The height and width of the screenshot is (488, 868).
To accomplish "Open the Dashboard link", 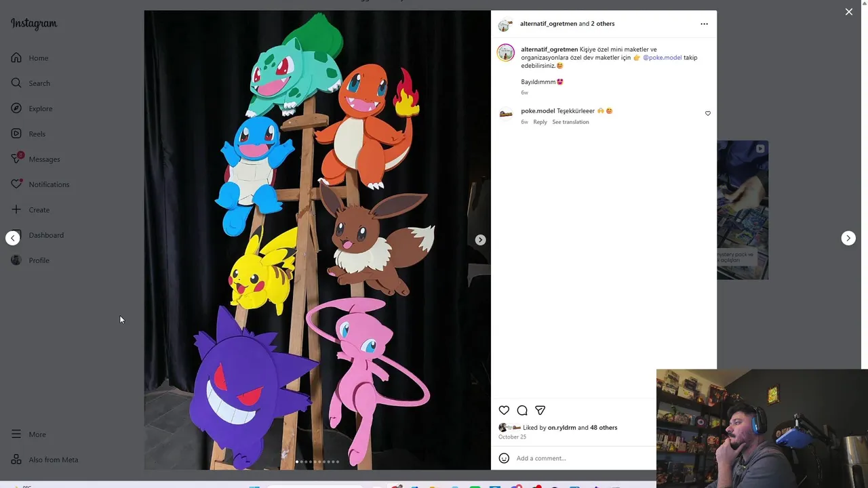I will coord(37,235).
